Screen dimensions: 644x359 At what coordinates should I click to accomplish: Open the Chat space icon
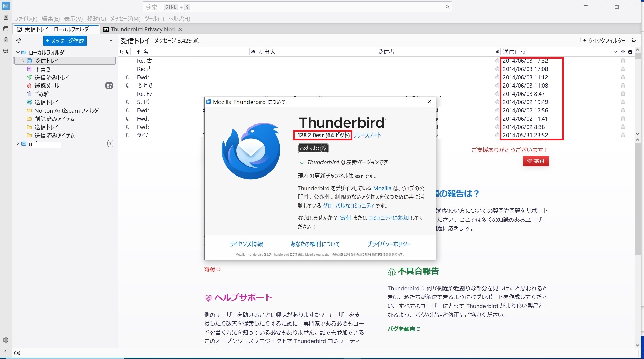click(x=6, y=51)
